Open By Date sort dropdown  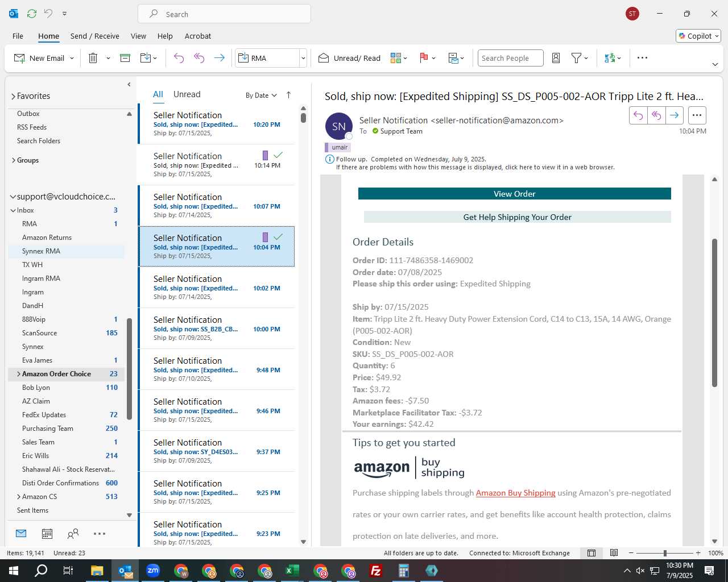click(x=261, y=95)
